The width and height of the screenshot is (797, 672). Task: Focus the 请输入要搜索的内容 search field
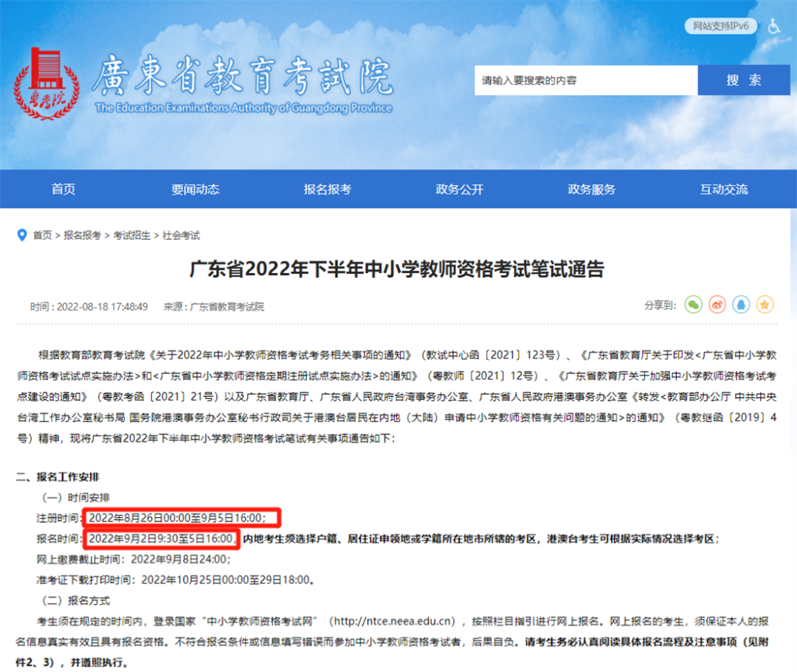[x=586, y=80]
